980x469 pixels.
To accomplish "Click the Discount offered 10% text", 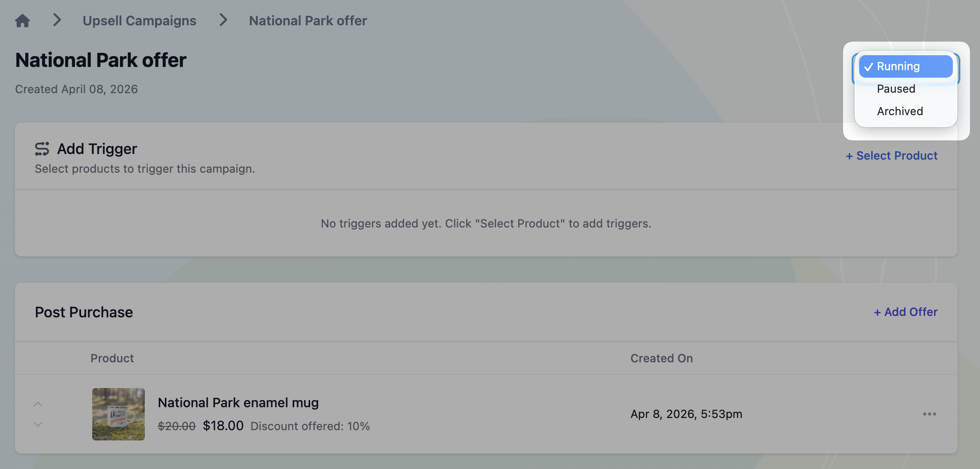I will click(310, 426).
